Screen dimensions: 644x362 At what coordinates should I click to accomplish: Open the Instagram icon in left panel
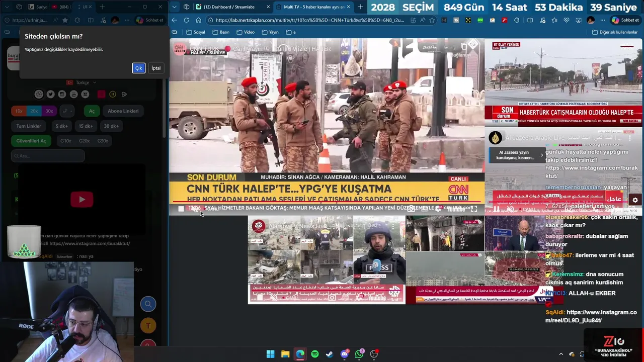pyautogui.click(x=62, y=94)
